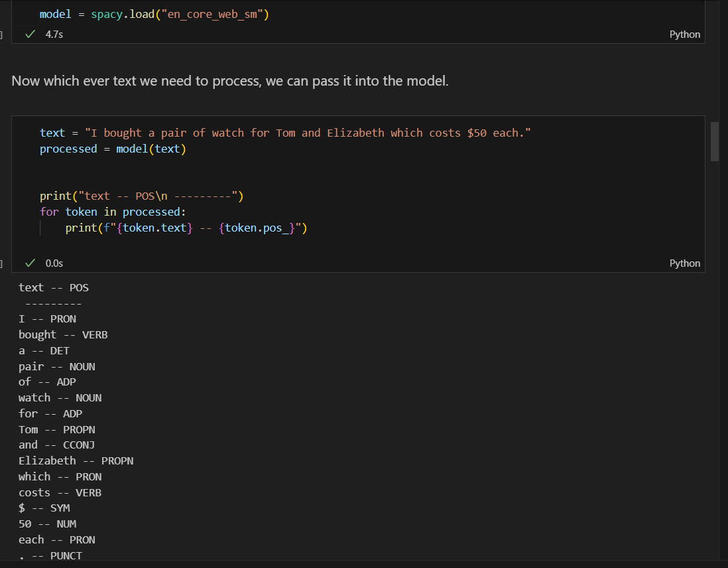Click the line 'processed = model(text)'
Screen dimensions: 728x568
(113, 149)
